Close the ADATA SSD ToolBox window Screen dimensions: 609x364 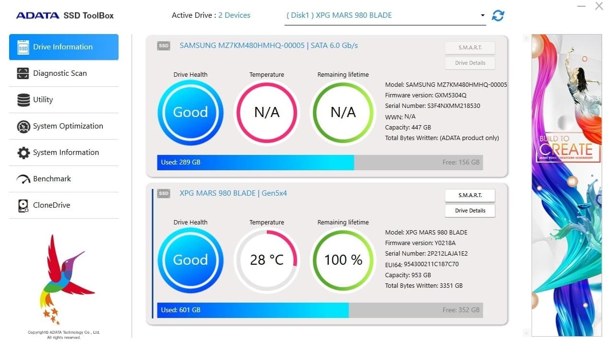click(x=599, y=6)
